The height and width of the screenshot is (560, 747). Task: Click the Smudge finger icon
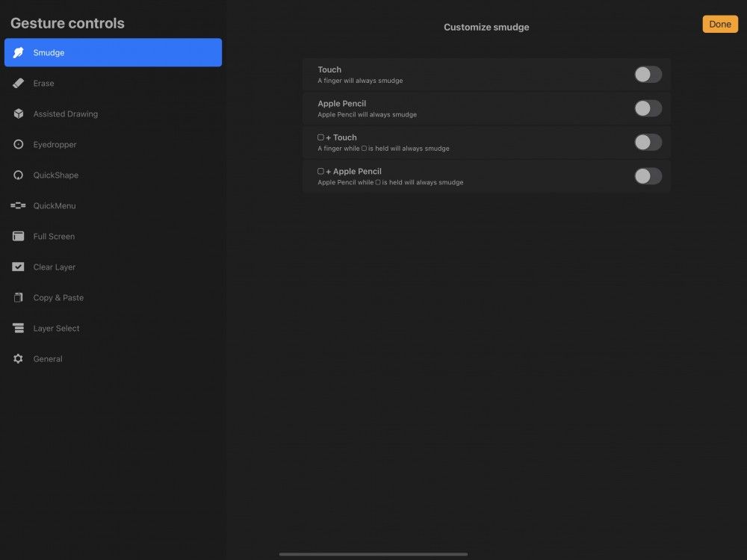[x=18, y=52]
